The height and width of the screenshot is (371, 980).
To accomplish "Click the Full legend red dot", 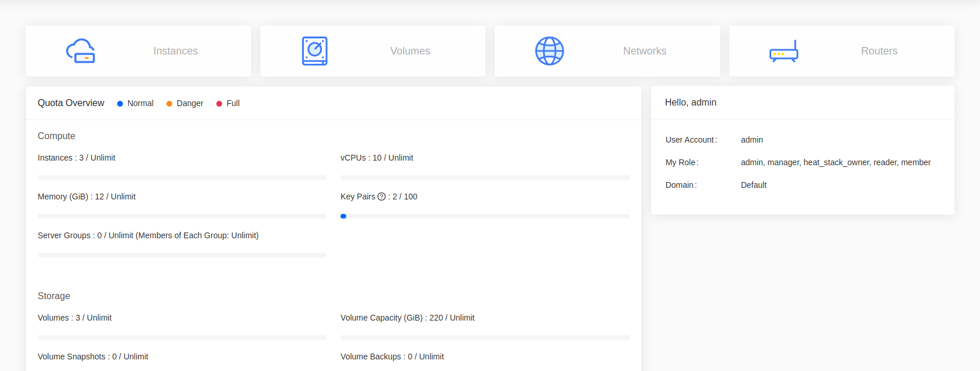I will pyautogui.click(x=219, y=104).
